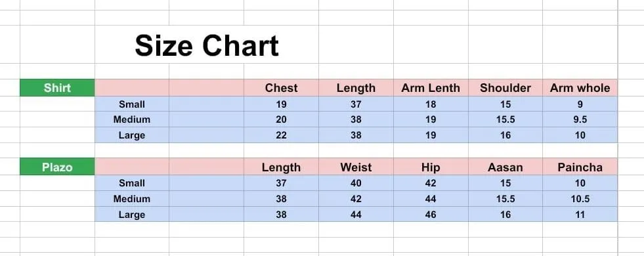This screenshot has width=644, height=256.
Task: Click shirt Small chest value 19
Action: [282, 104]
